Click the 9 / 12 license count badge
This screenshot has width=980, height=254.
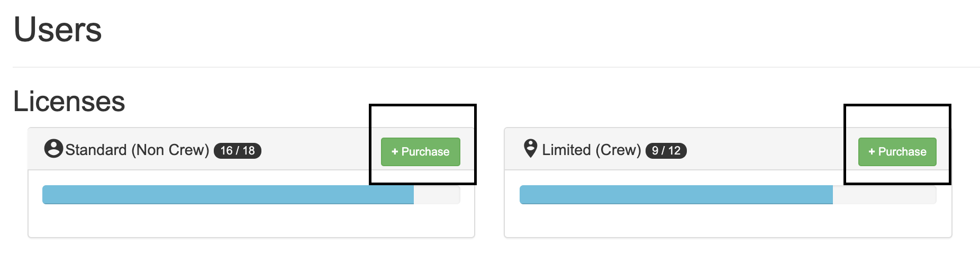666,151
